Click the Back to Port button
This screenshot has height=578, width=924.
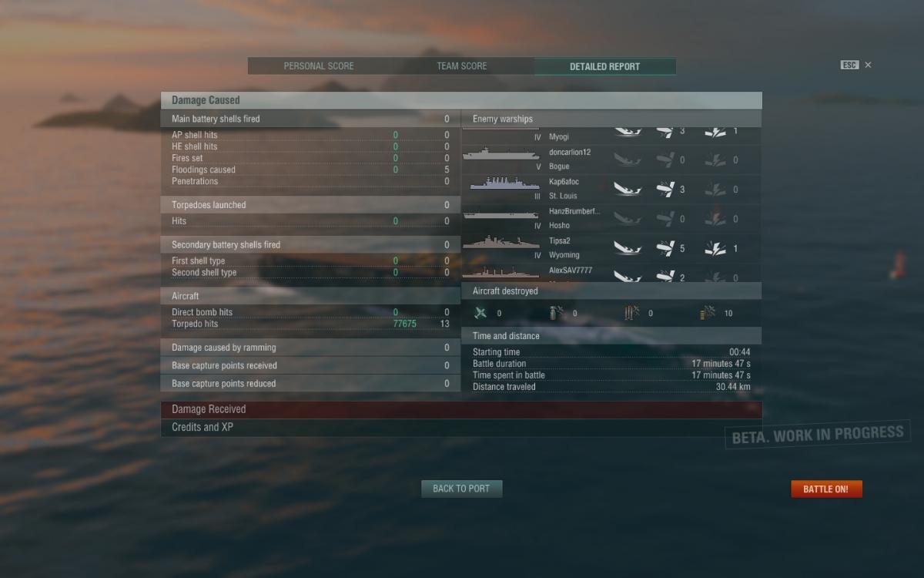tap(461, 489)
